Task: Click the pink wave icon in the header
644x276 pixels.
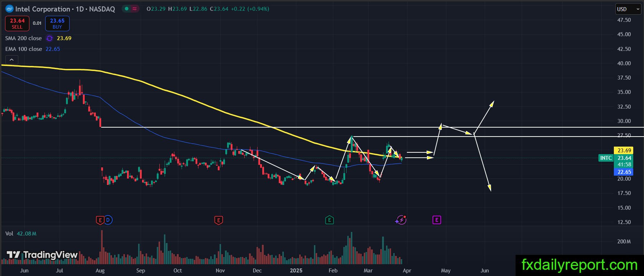Action: 135,9
